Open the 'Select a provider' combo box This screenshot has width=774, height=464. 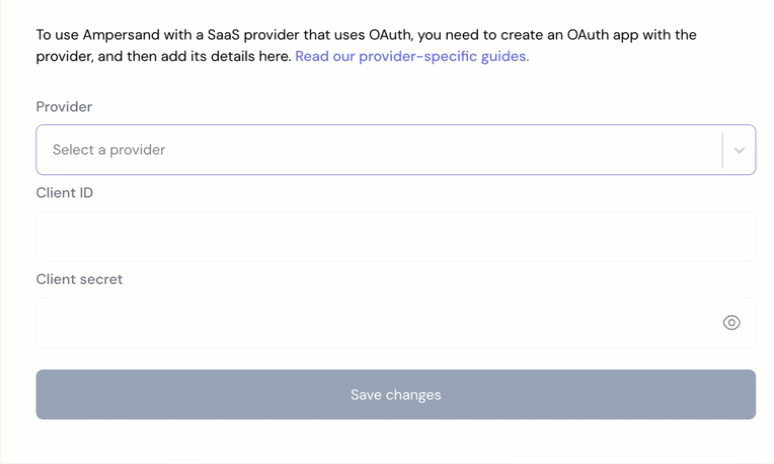(380, 150)
